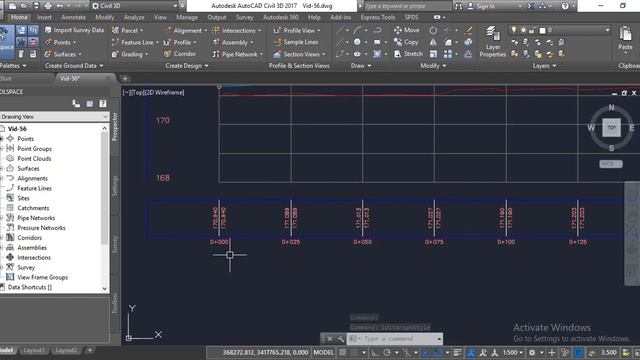This screenshot has width=640, height=360.
Task: Toggle ortho mode in status bar
Action: click(x=375, y=352)
